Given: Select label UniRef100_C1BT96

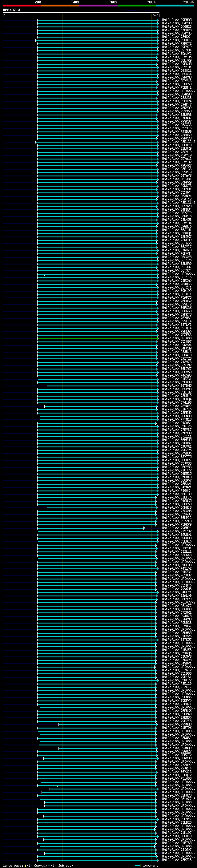Looking at the screenshot, I should pyautogui.click(x=177, y=728).
